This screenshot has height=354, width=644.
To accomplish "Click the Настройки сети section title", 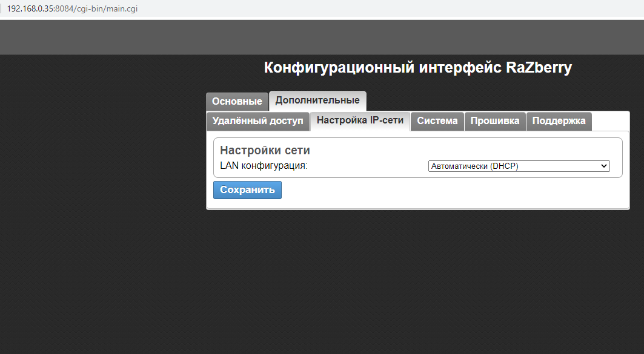I will [x=265, y=150].
